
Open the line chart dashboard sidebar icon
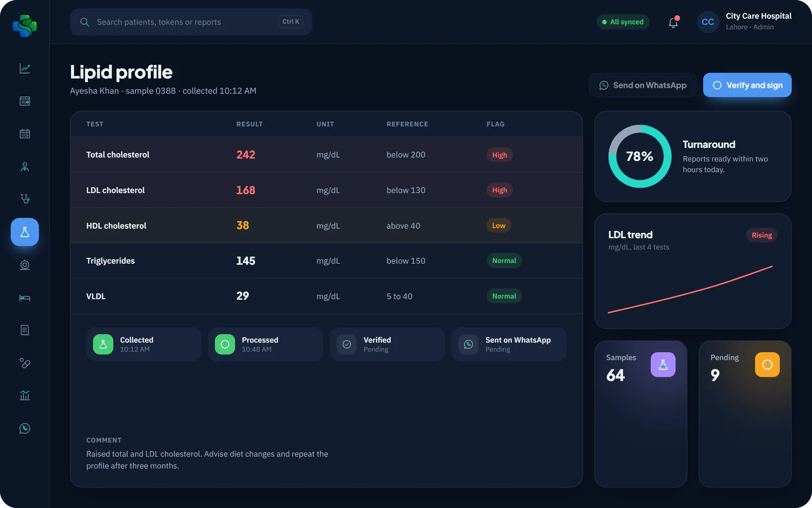[x=25, y=68]
